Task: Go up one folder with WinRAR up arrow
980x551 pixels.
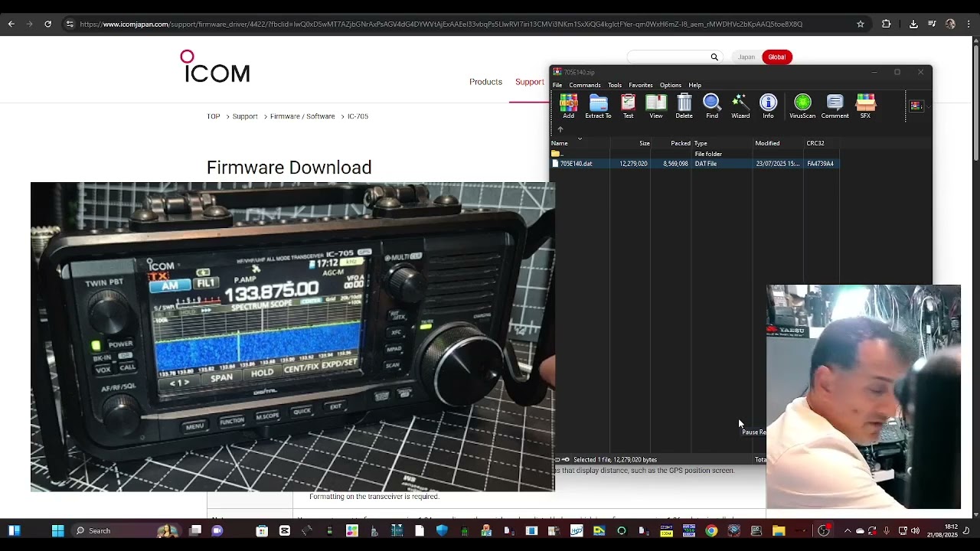Action: pyautogui.click(x=560, y=129)
